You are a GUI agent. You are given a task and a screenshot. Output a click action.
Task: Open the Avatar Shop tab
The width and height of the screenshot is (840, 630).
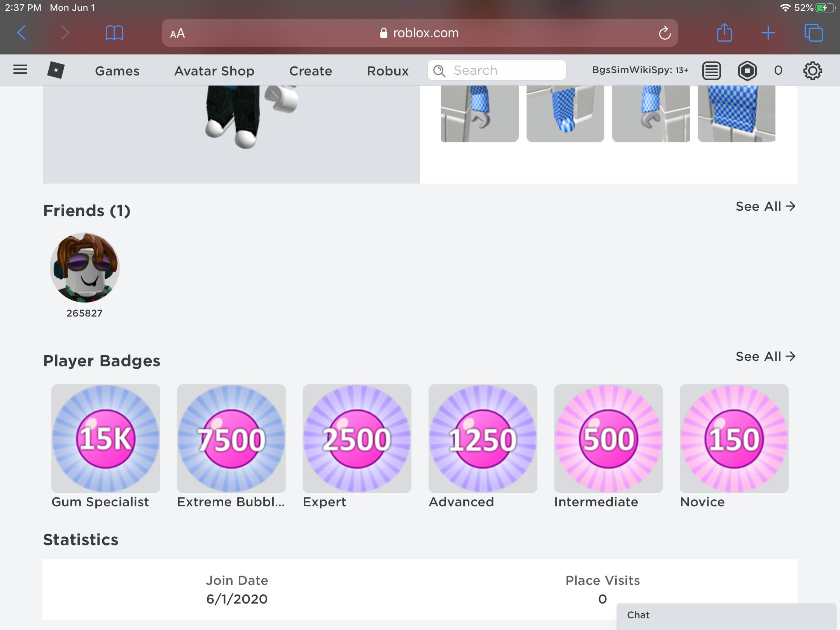214,70
